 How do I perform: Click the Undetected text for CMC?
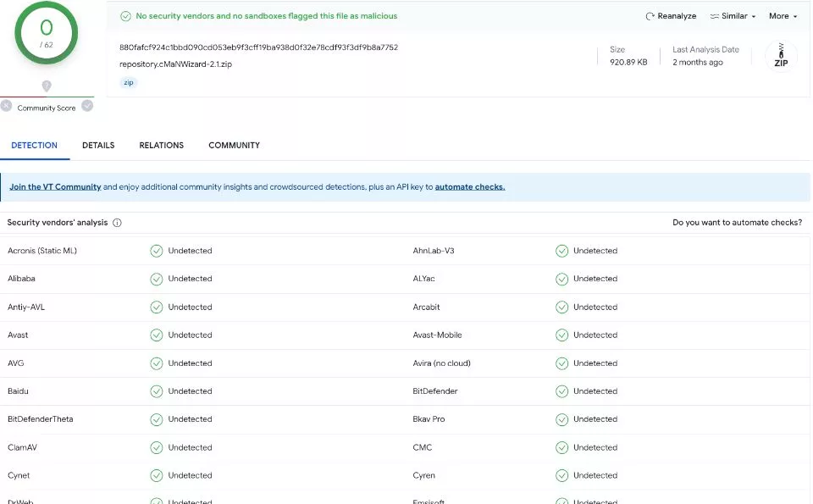[x=595, y=447]
